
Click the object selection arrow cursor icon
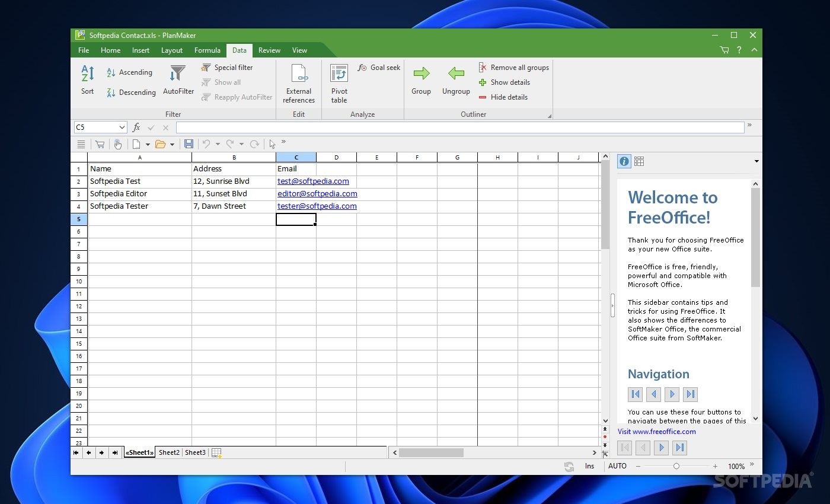272,144
